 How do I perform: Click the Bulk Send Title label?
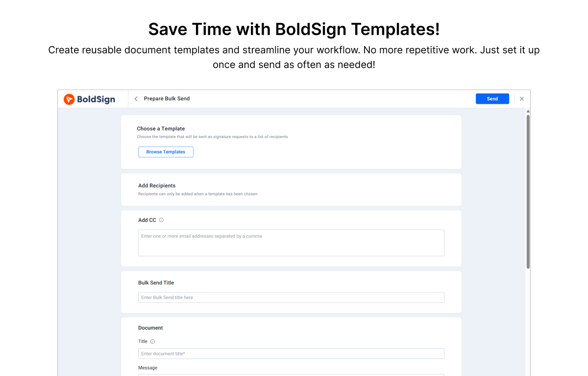(156, 283)
